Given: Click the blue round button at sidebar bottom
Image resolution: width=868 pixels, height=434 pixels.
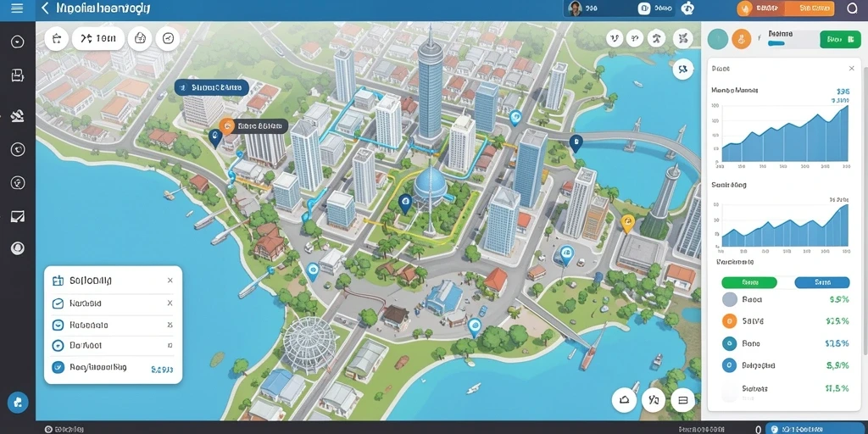Looking at the screenshot, I should [x=18, y=403].
